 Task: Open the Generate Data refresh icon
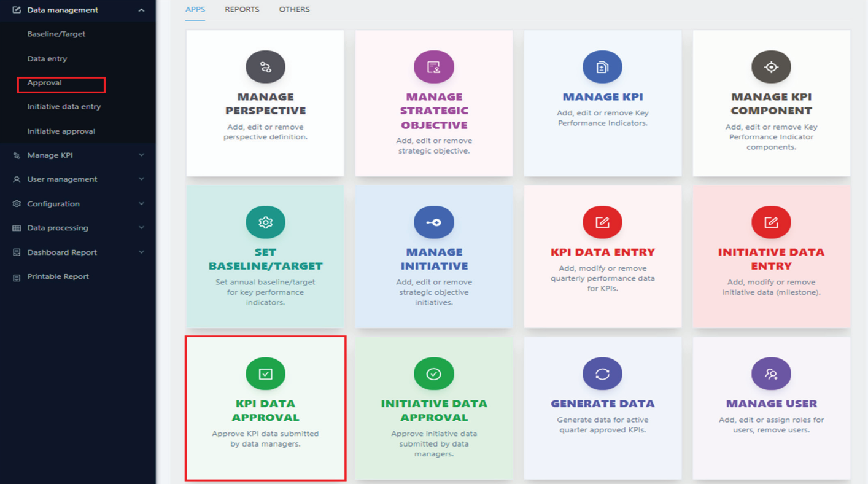[602, 373]
